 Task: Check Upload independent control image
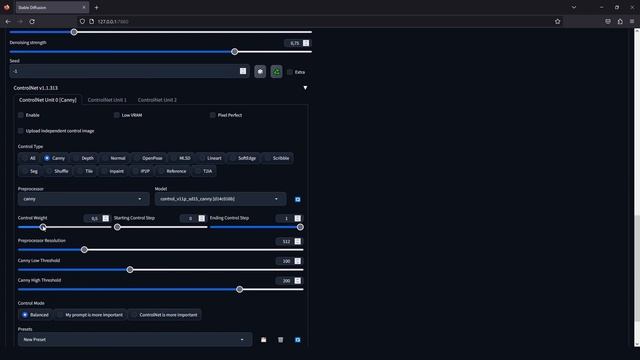click(x=21, y=131)
